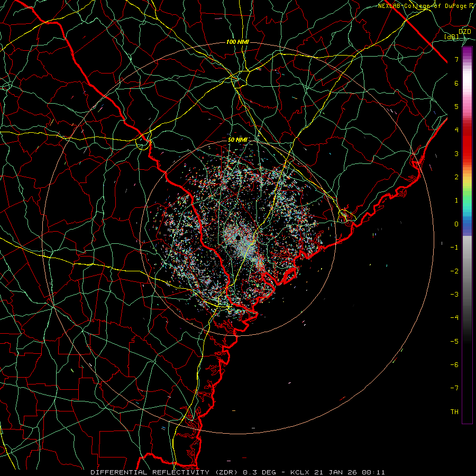The image size is (476, 476).
Task: Click the TH threshold label on the scale
Action: tap(454, 412)
